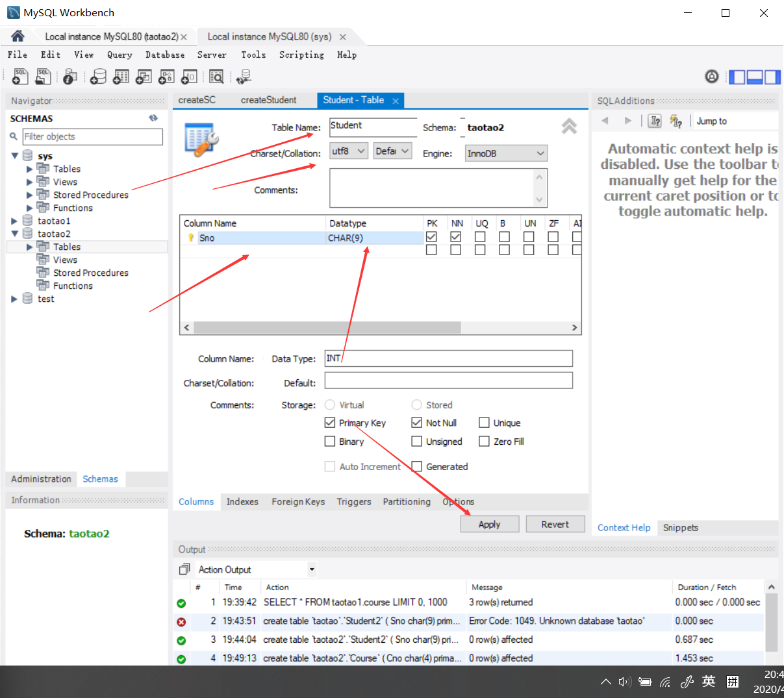Click the copy icon beside Action Output
This screenshot has height=698, width=784.
[184, 569]
